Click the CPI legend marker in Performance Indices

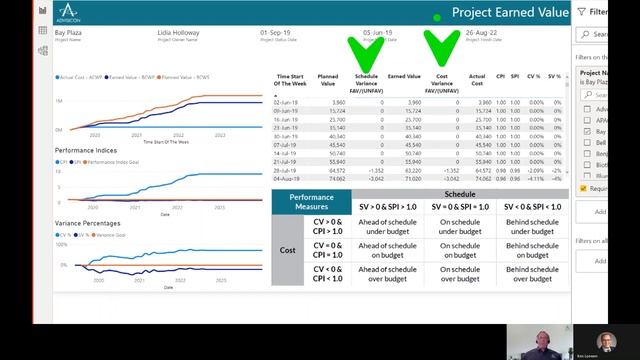[x=58, y=162]
